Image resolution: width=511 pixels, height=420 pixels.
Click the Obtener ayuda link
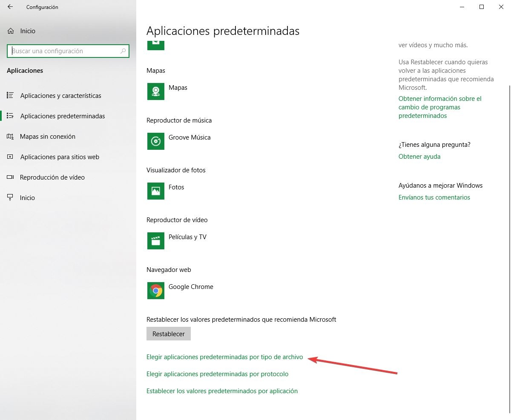pyautogui.click(x=419, y=157)
